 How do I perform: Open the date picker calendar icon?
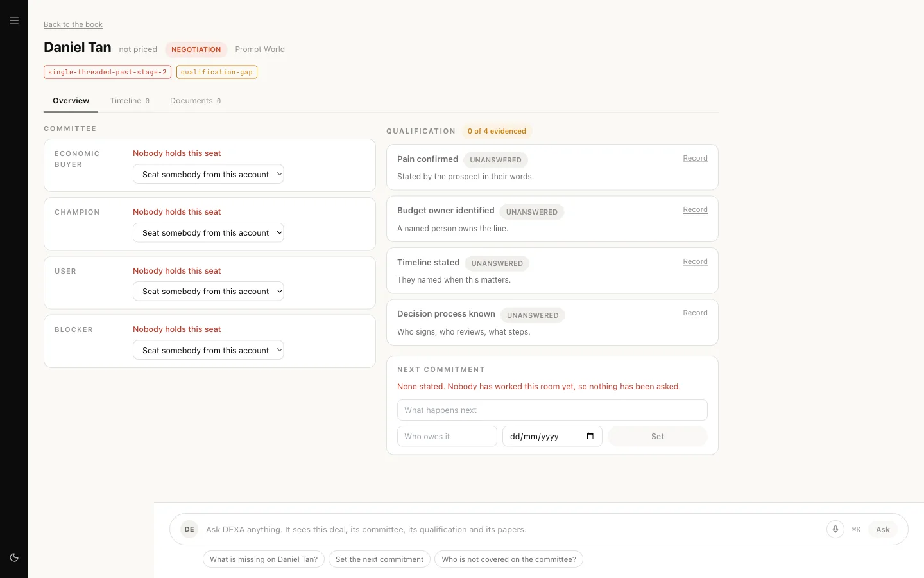click(590, 436)
